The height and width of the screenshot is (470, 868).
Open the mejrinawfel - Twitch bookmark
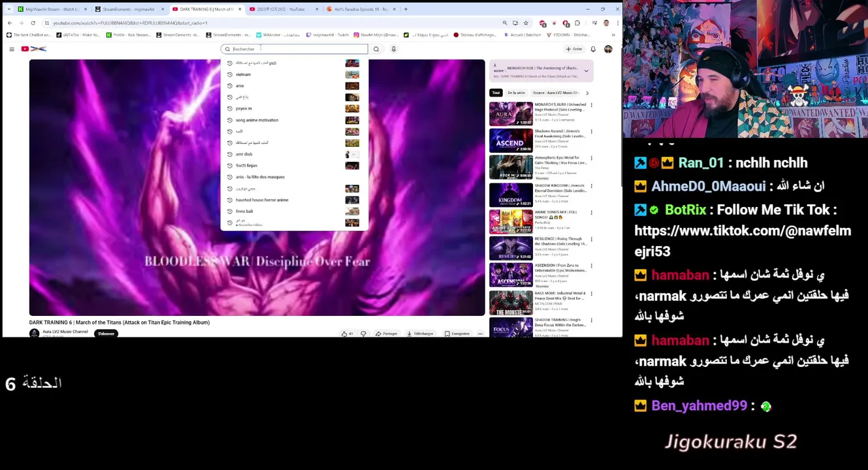click(328, 35)
